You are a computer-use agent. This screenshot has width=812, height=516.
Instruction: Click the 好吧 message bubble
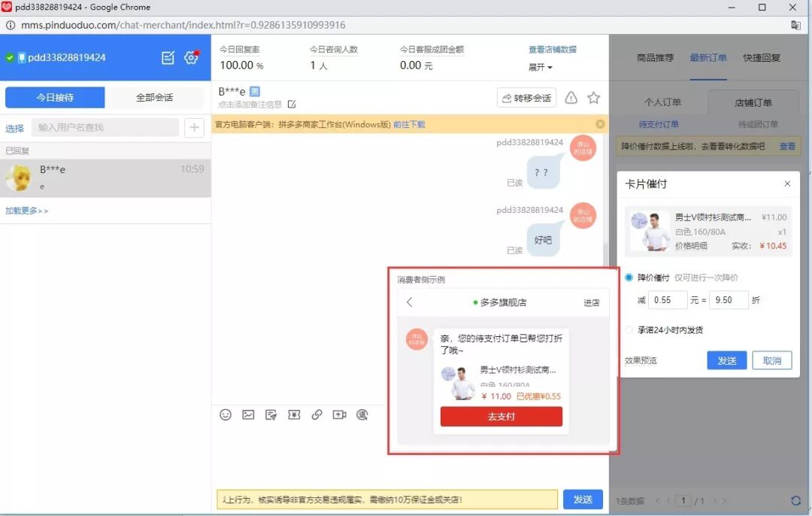pos(544,239)
